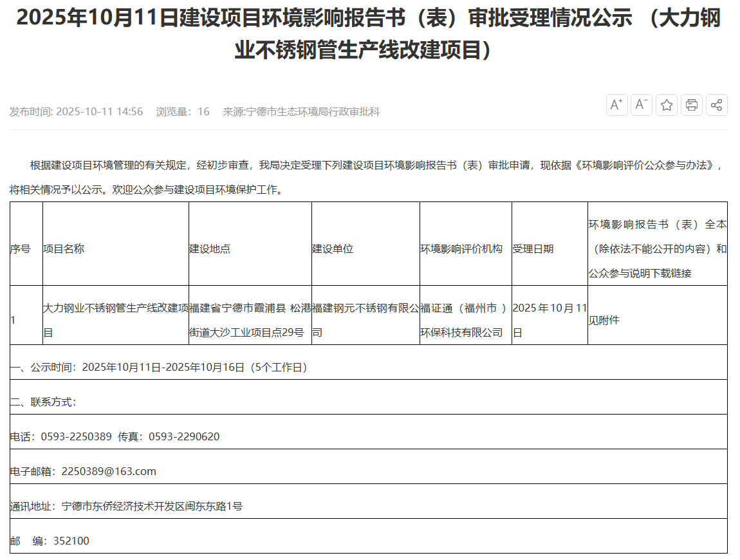Click the star favorite icon

click(667, 105)
